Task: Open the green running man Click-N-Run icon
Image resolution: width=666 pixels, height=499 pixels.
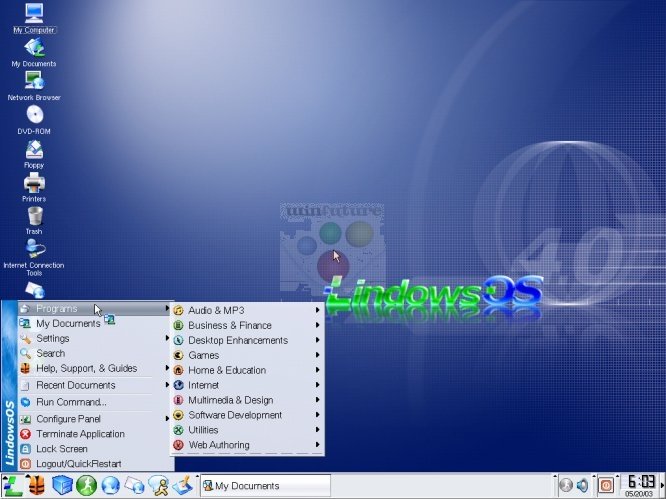Action: coord(86,485)
